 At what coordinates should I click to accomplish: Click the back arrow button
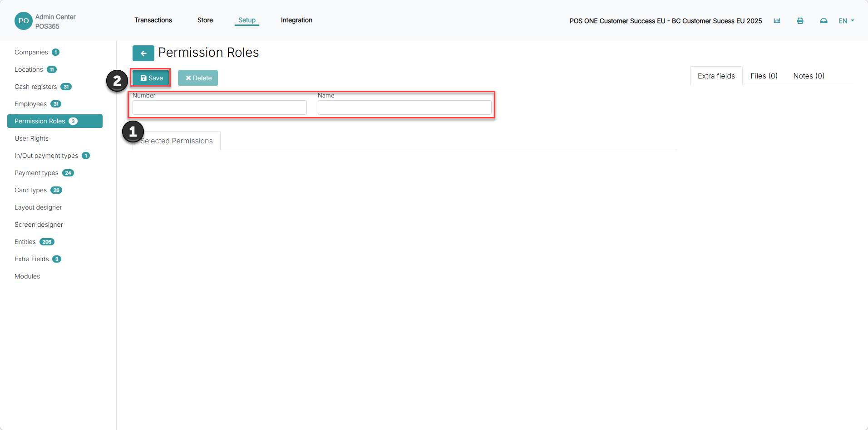point(143,53)
